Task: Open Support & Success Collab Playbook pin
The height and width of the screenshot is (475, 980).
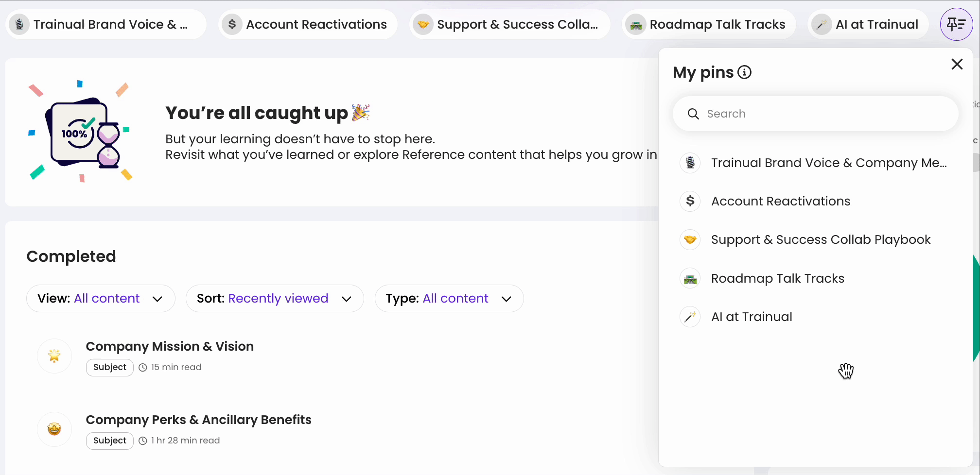Action: point(820,239)
